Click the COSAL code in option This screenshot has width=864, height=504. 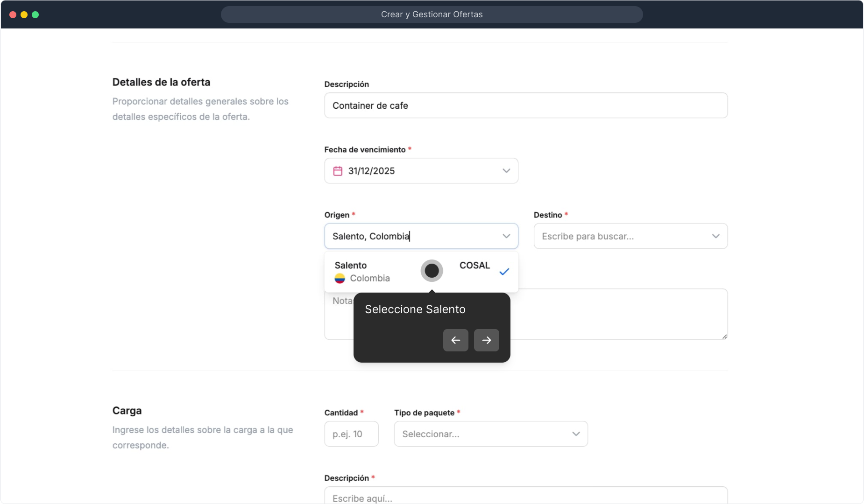(x=474, y=266)
